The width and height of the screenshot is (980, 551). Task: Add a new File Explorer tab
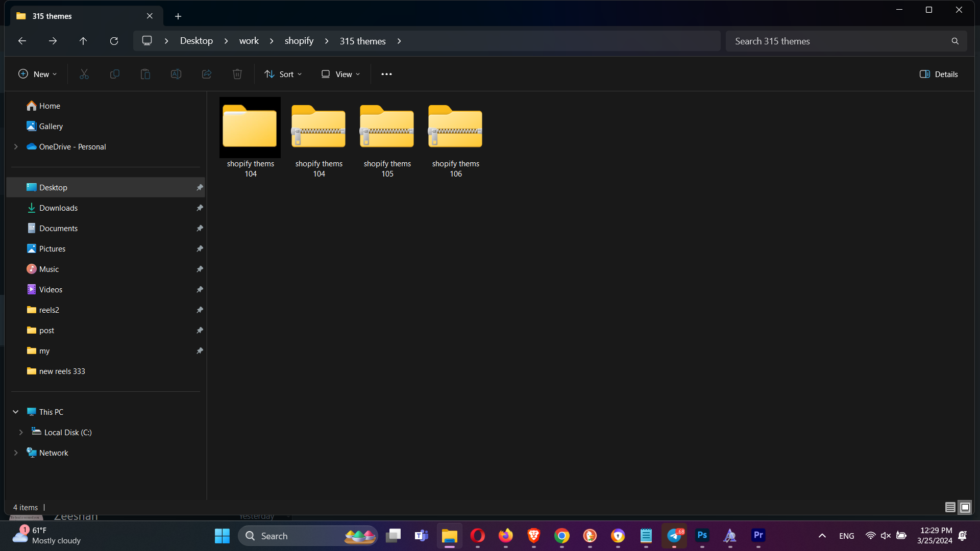point(178,16)
